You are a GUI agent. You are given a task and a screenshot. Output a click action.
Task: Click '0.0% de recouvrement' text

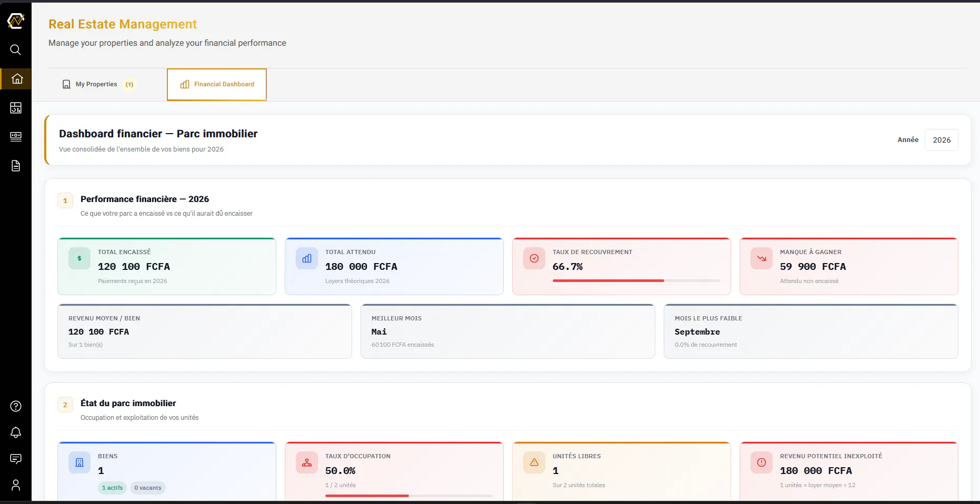(x=706, y=345)
